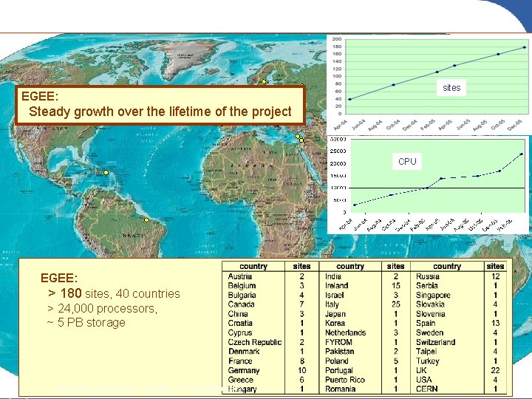532x399 pixels.
Task: Select the 'Puerto Rico' table cell
Action: point(345,380)
